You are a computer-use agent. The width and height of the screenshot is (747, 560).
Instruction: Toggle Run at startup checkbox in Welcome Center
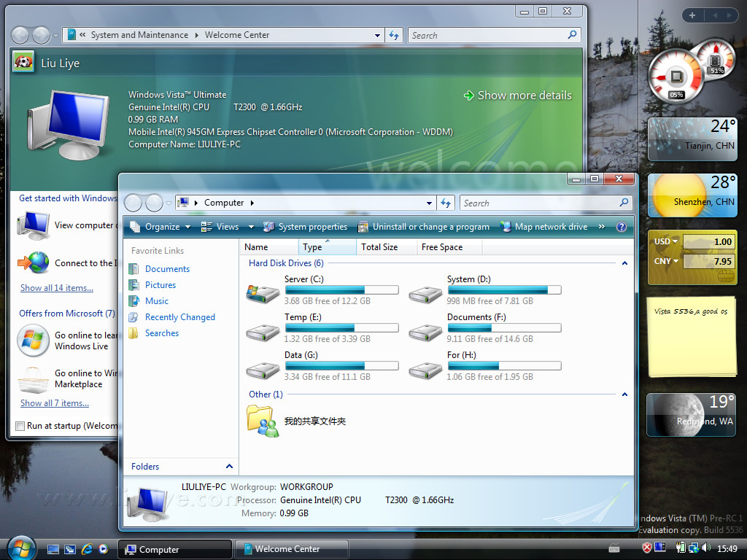(x=20, y=426)
